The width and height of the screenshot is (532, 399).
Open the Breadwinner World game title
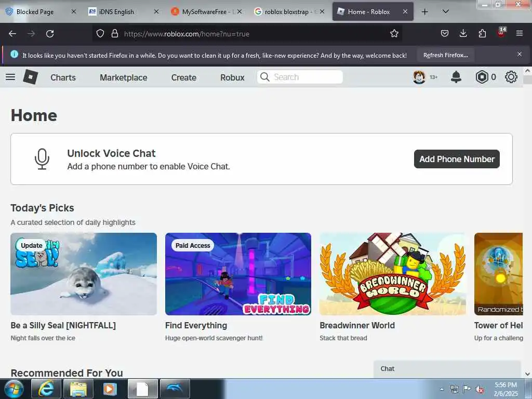tap(357, 325)
